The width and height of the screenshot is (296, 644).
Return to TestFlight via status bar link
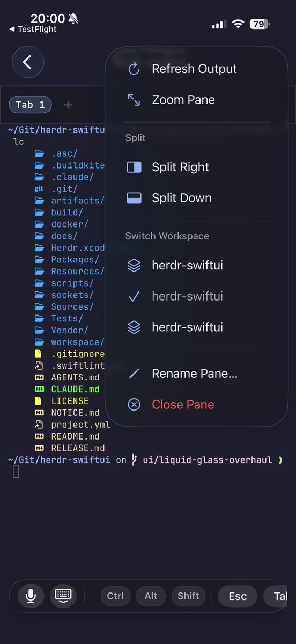point(33,30)
